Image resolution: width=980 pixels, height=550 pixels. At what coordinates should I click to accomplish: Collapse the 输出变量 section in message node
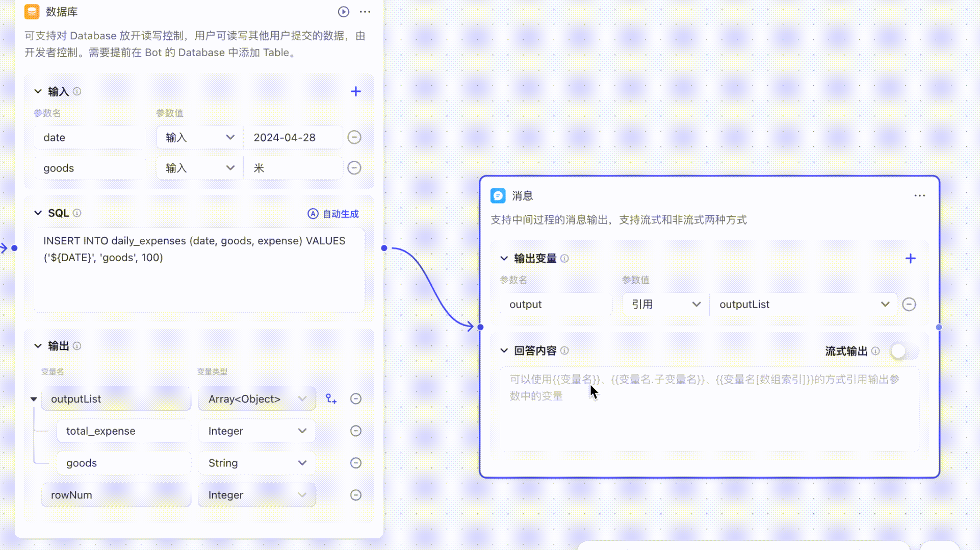[504, 259]
